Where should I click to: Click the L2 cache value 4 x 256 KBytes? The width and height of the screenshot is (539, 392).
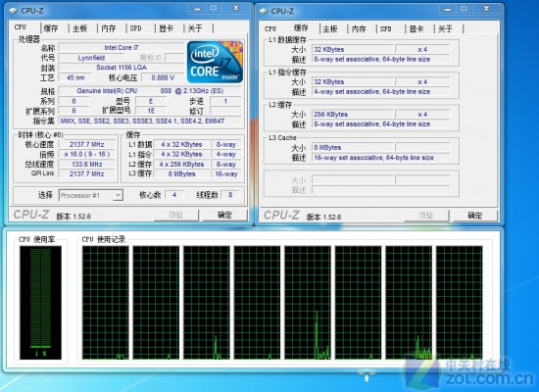(x=181, y=165)
